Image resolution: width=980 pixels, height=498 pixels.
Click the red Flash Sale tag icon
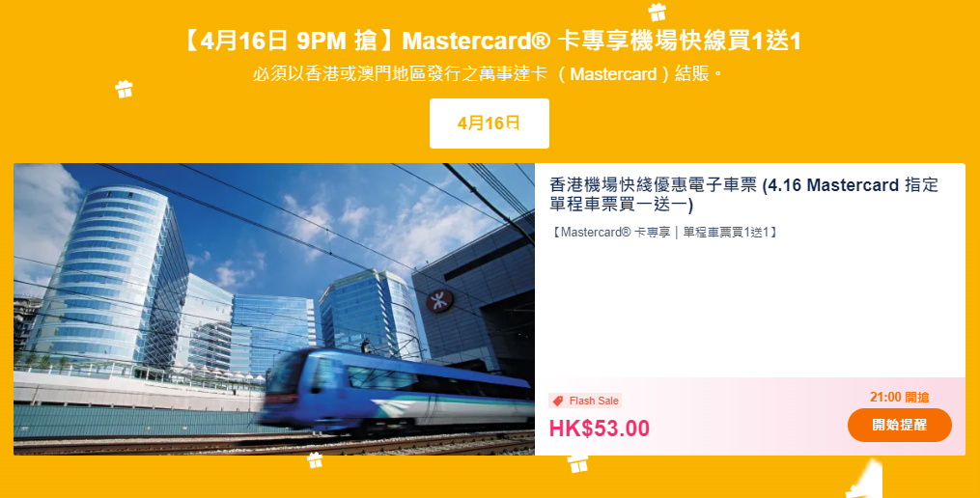click(x=558, y=401)
